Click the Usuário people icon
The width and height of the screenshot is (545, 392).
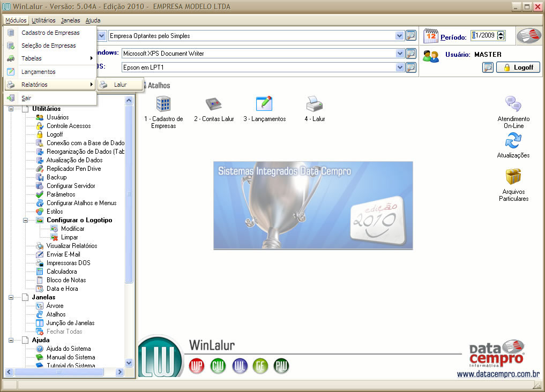pyautogui.click(x=431, y=56)
